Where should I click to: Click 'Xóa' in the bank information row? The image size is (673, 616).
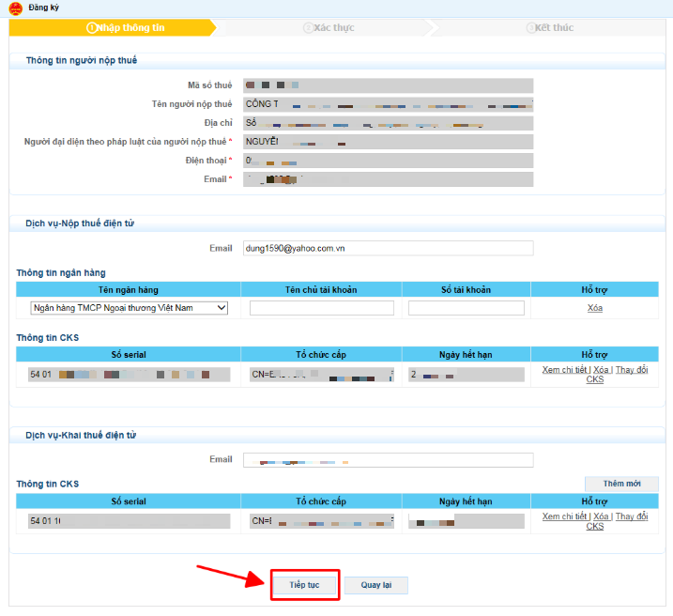594,308
